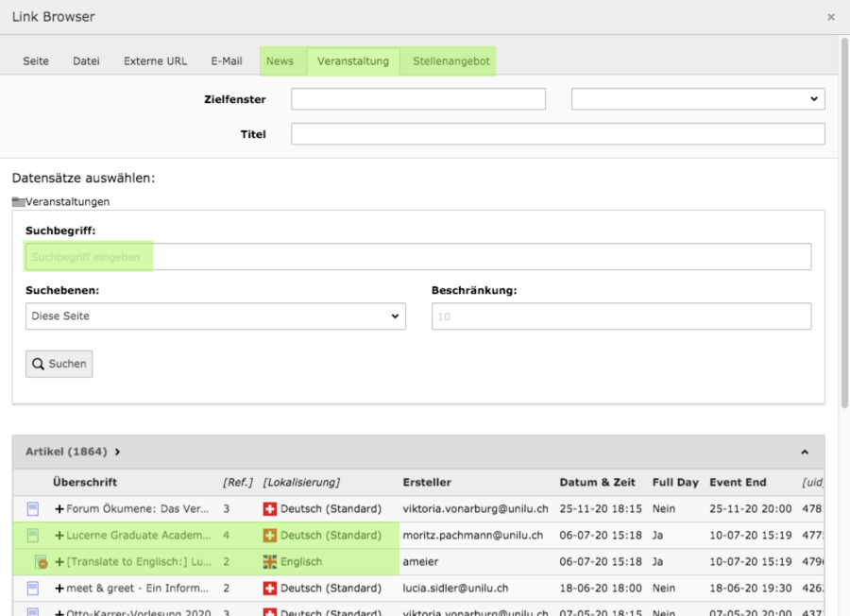Click creator ameier cell
The image size is (850, 616).
(420, 562)
